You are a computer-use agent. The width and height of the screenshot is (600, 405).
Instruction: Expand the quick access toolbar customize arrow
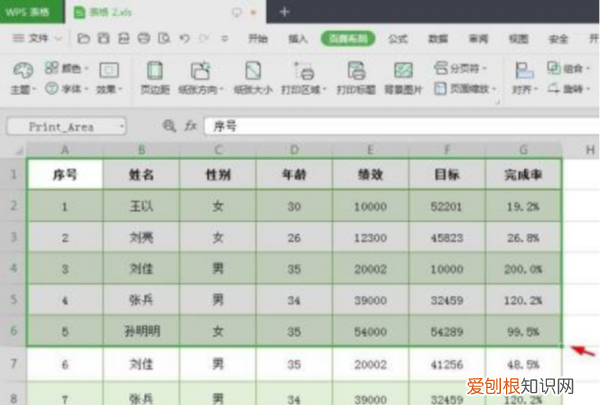point(225,38)
